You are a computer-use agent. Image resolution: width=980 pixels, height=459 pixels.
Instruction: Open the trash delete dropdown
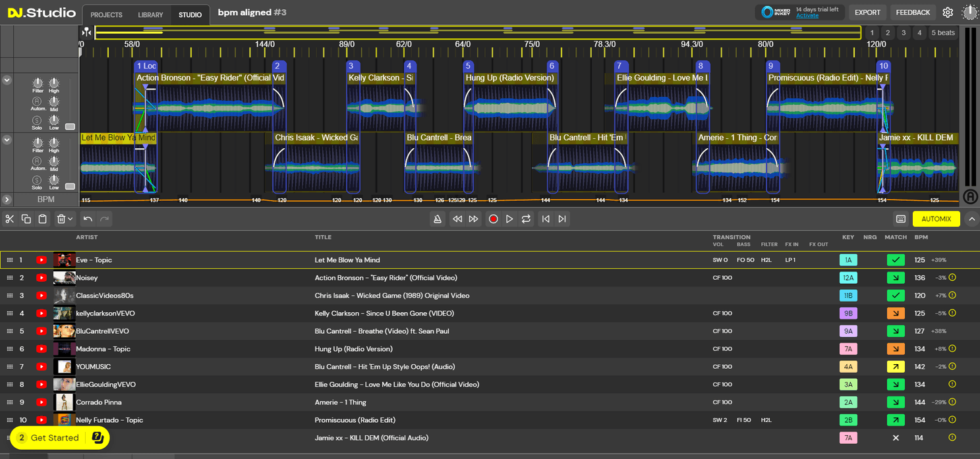coord(65,219)
